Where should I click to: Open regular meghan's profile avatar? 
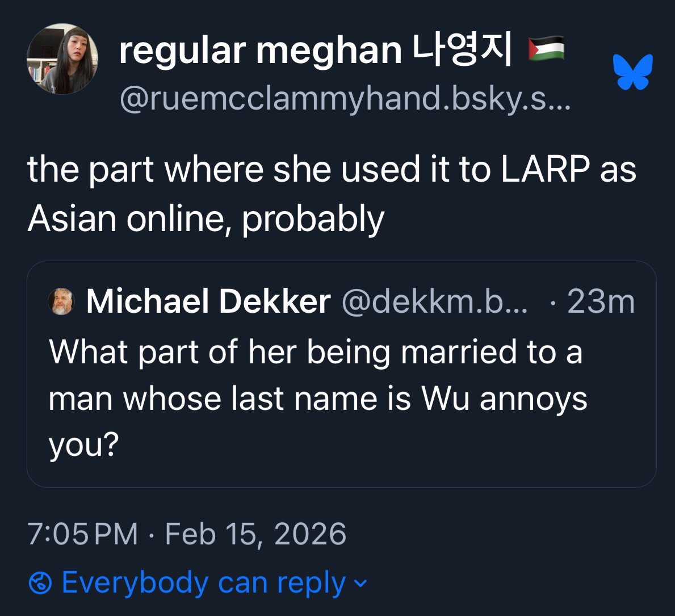62,59
